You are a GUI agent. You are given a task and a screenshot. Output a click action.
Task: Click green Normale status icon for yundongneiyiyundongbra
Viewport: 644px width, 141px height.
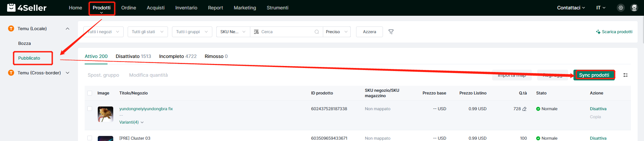(538, 109)
